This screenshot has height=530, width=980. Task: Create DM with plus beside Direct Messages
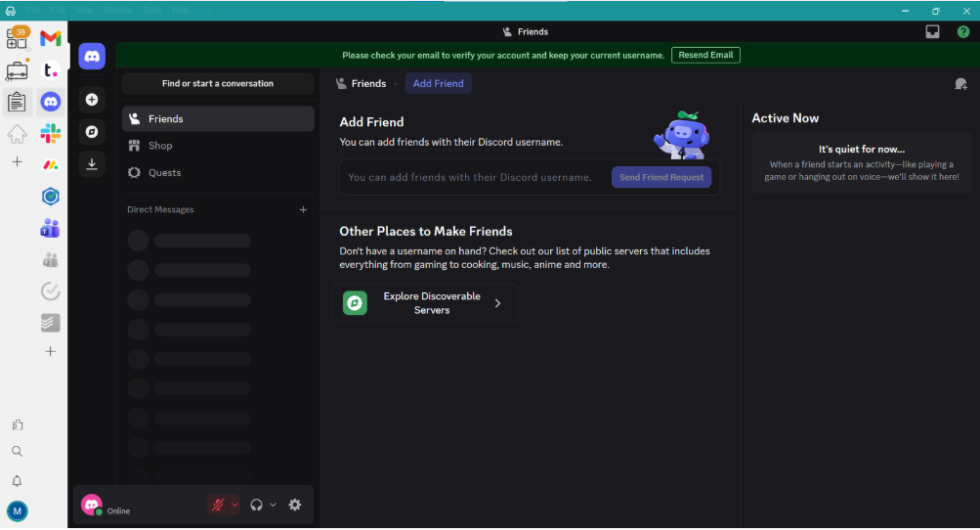pos(303,210)
